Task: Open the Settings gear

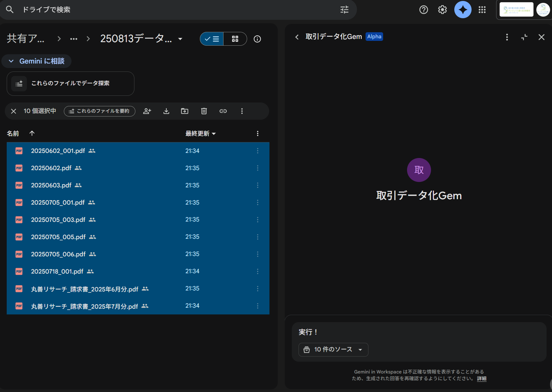Action: (442, 10)
